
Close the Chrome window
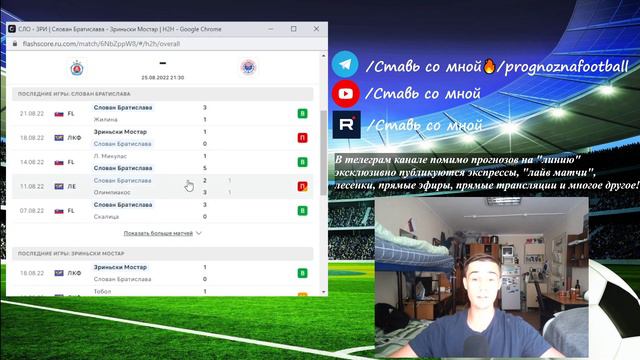(x=316, y=29)
